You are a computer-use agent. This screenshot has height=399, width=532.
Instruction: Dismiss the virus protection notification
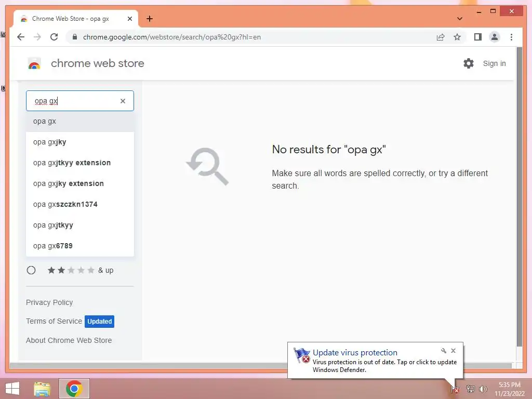click(453, 351)
